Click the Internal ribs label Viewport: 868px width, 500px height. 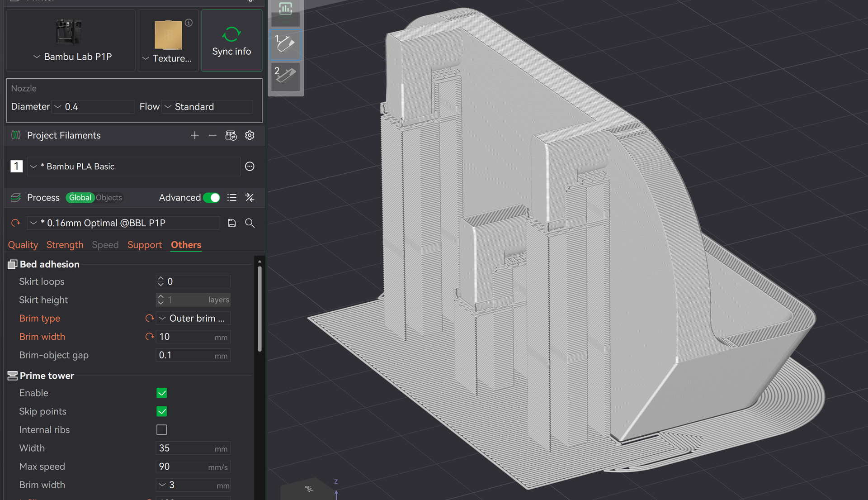point(44,430)
